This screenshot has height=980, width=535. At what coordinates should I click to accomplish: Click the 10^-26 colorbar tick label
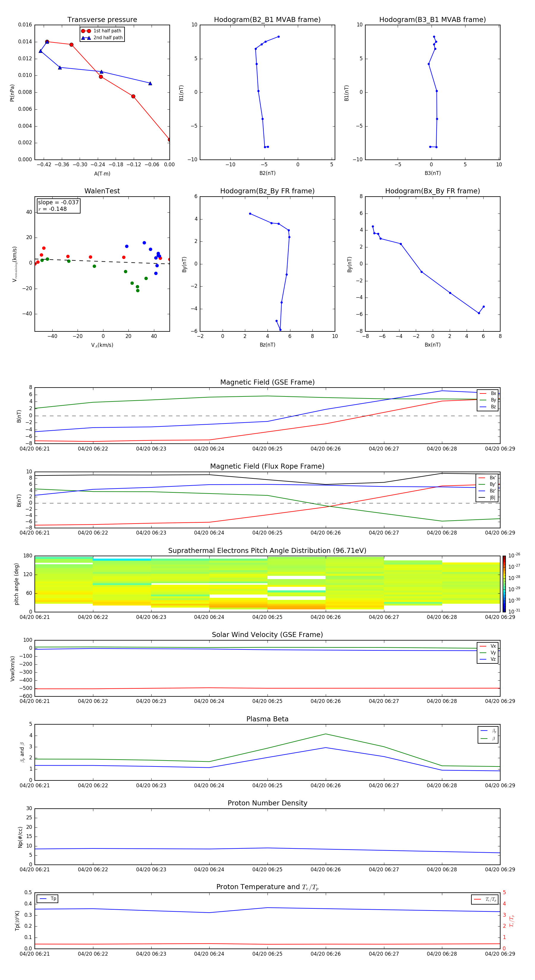point(514,555)
